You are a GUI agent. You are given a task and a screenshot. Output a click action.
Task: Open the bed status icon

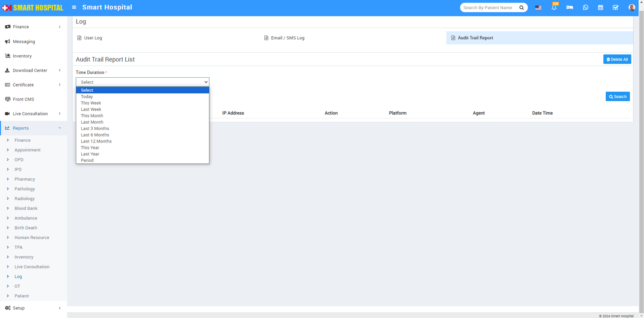pos(570,8)
